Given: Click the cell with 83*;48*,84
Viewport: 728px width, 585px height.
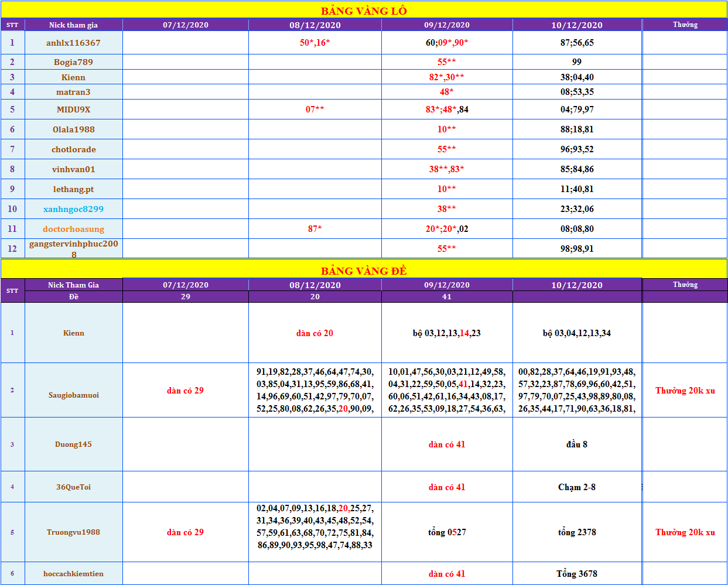Looking at the screenshot, I should click(447, 110).
